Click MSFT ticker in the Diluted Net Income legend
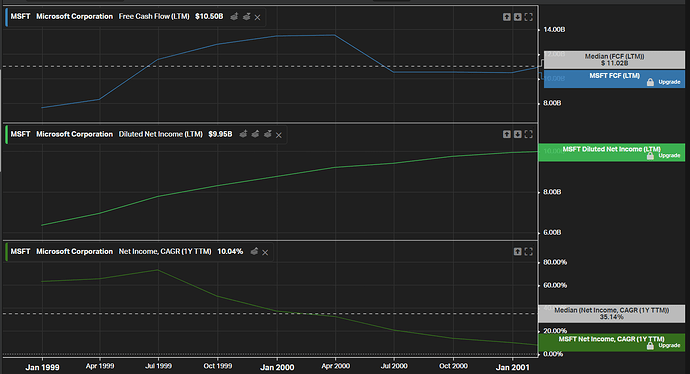This screenshot has height=374, width=690. click(20, 134)
